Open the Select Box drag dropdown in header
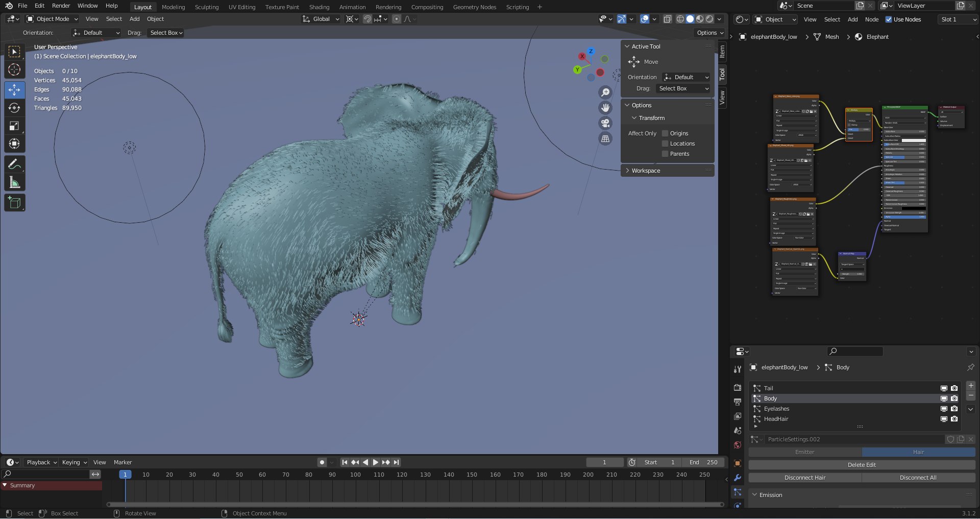Image resolution: width=980 pixels, height=519 pixels. [166, 33]
